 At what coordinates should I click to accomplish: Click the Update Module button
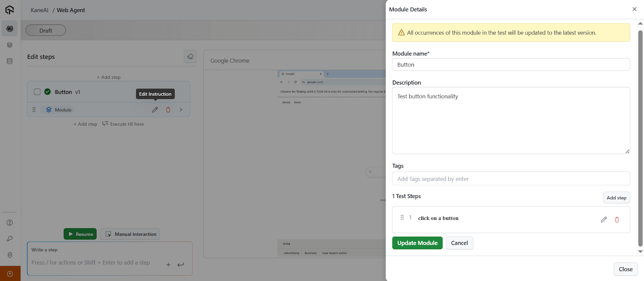(x=417, y=243)
